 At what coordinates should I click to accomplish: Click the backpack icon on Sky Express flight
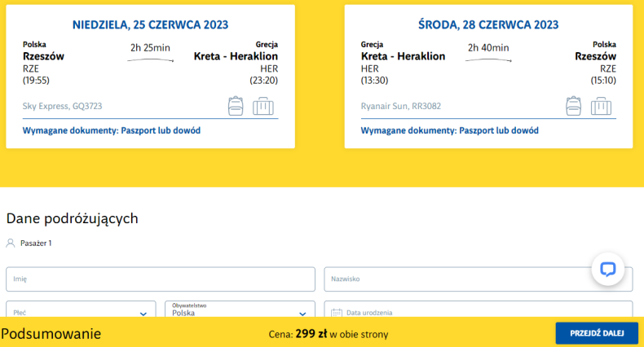tap(236, 106)
